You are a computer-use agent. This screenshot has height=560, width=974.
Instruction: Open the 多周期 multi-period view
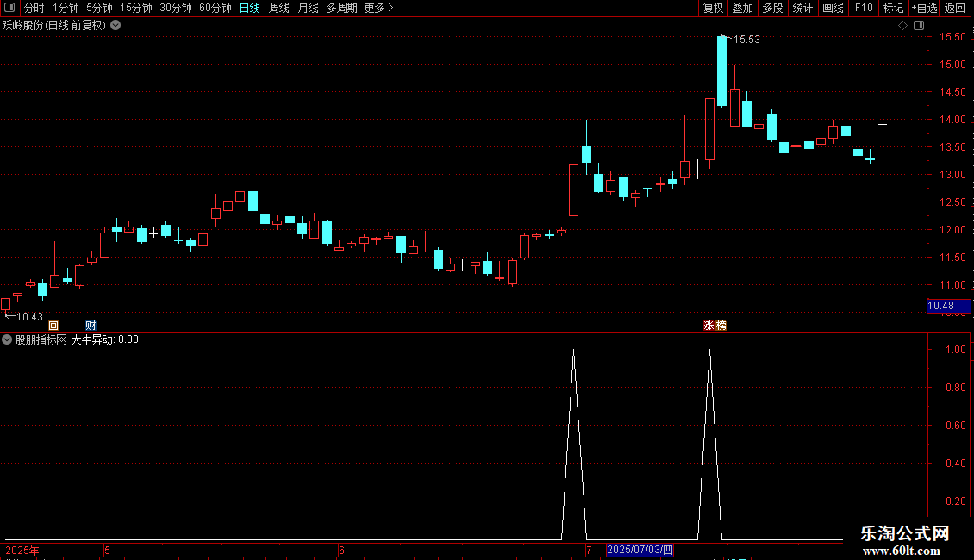tap(341, 8)
